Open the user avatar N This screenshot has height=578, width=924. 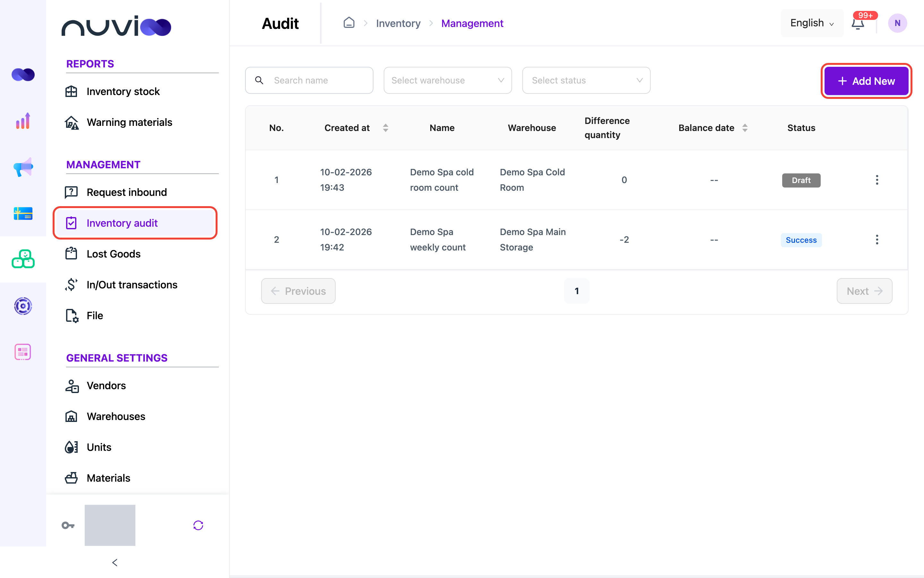[897, 23]
